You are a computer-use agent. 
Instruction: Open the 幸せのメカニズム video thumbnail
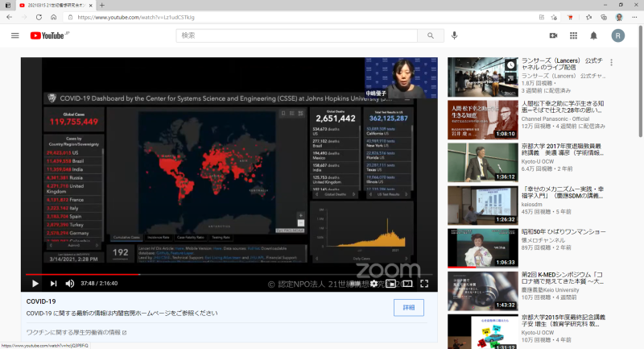click(x=482, y=205)
